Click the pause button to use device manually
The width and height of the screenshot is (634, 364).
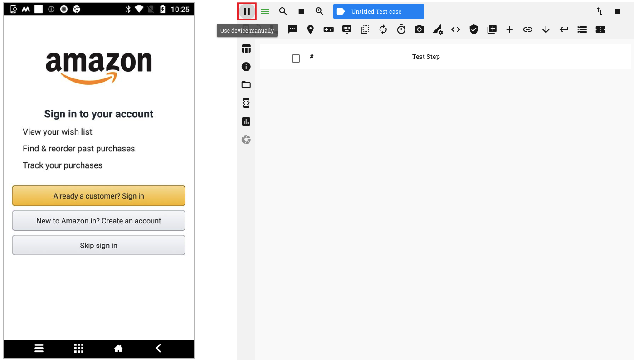(247, 11)
